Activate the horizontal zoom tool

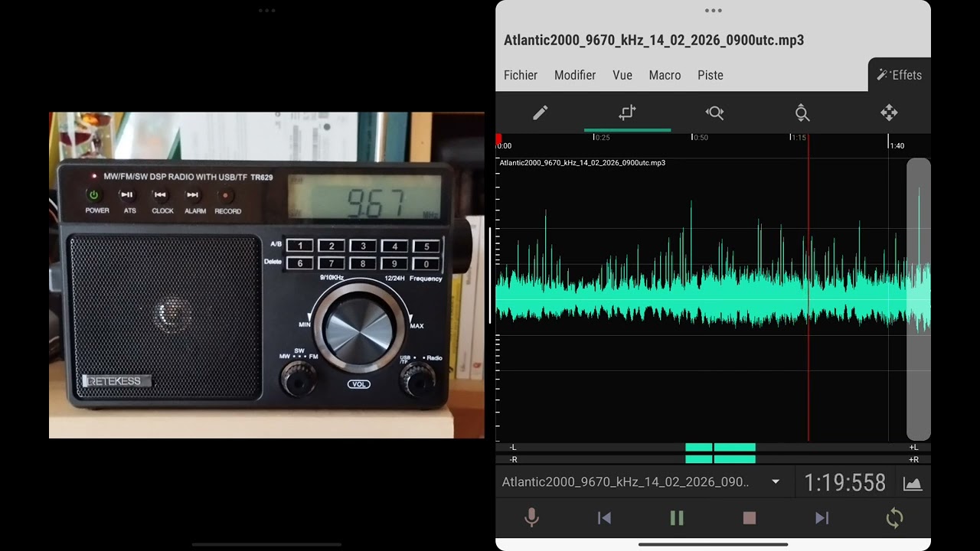(714, 113)
